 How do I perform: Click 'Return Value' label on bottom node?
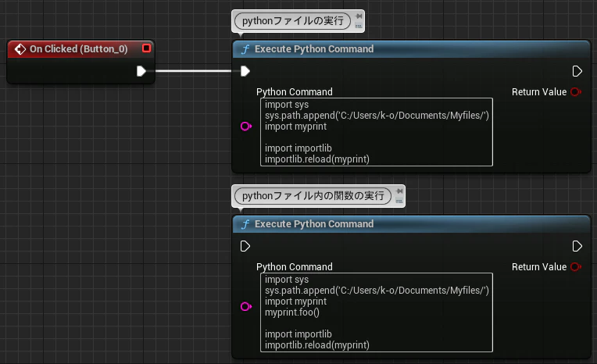pos(539,267)
